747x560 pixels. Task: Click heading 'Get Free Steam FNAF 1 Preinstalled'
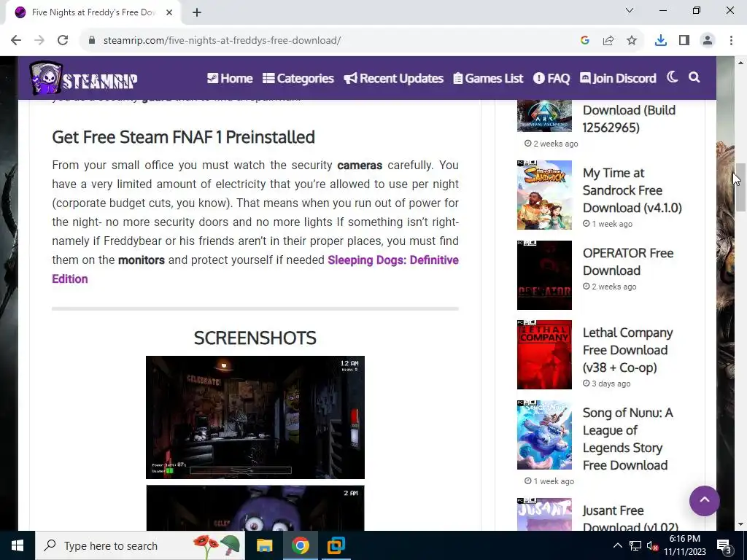183,137
